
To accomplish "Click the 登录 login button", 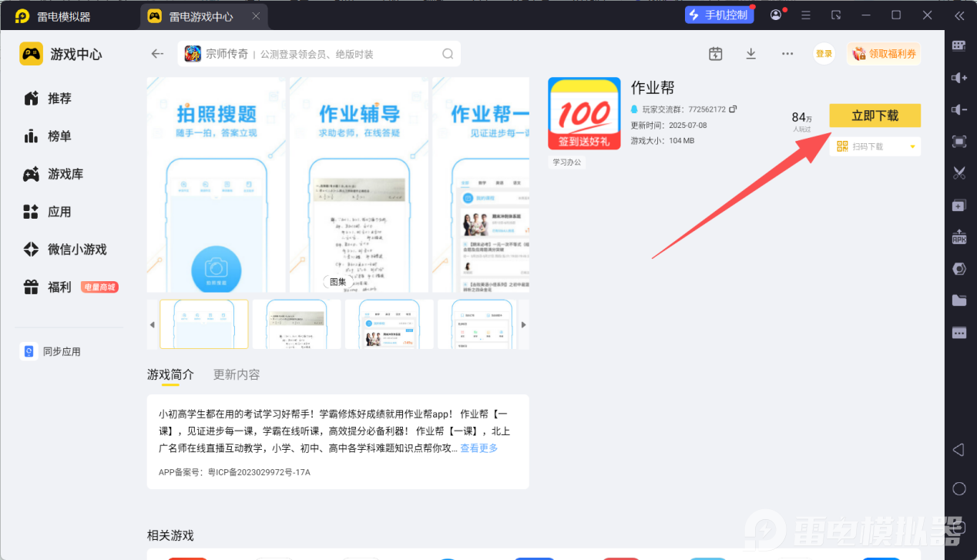I will [824, 54].
